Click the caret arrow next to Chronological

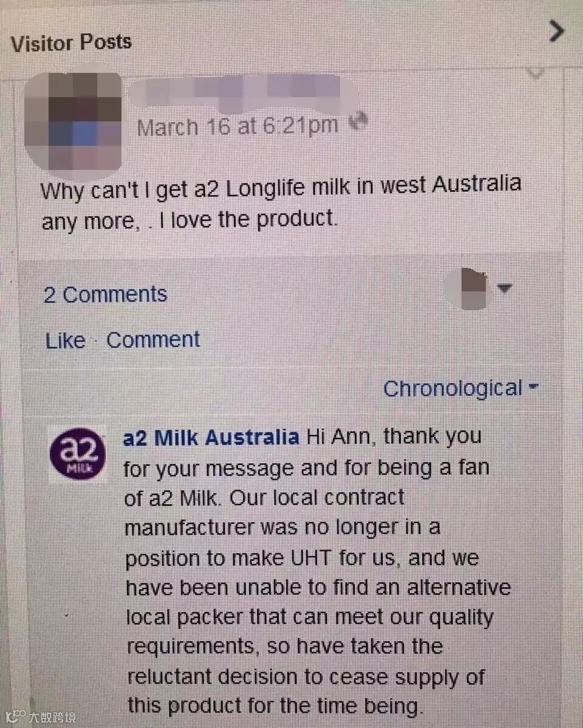tap(533, 386)
